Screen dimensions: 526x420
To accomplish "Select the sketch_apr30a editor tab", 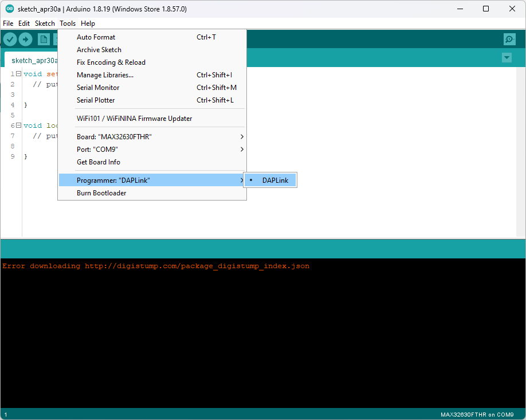I will (x=31, y=60).
